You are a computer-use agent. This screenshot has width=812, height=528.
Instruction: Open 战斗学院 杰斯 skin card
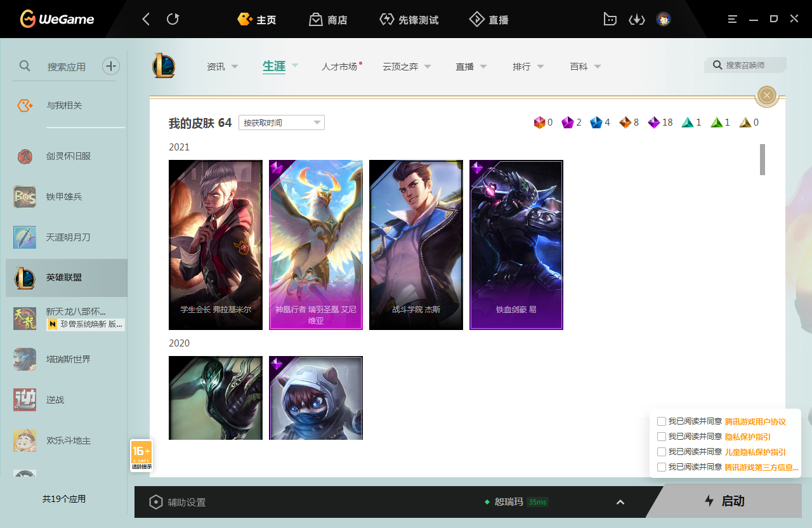[x=416, y=245]
